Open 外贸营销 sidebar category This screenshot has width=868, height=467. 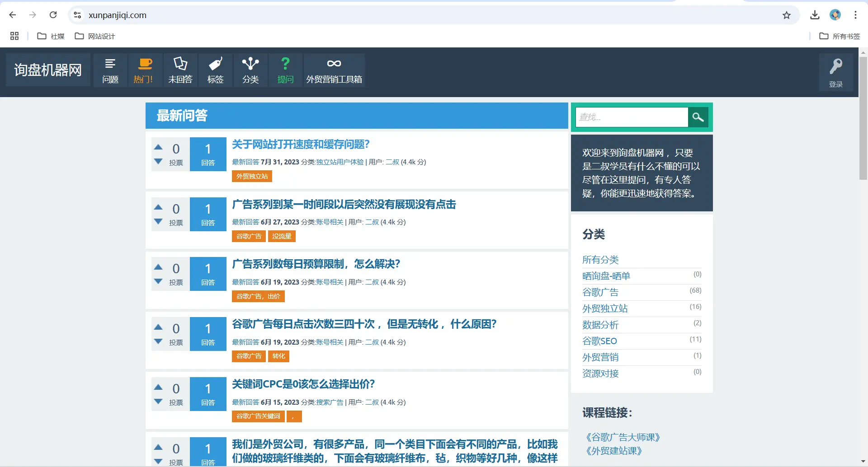click(x=600, y=357)
